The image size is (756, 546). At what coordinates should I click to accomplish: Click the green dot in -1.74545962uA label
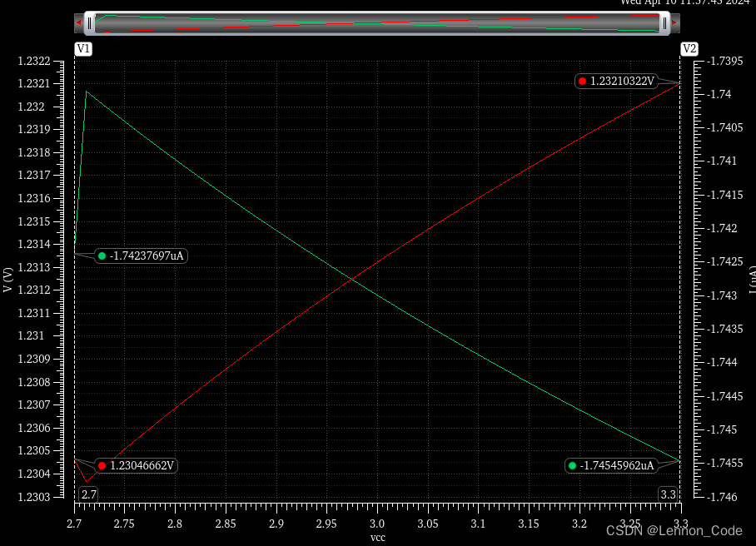click(x=572, y=465)
